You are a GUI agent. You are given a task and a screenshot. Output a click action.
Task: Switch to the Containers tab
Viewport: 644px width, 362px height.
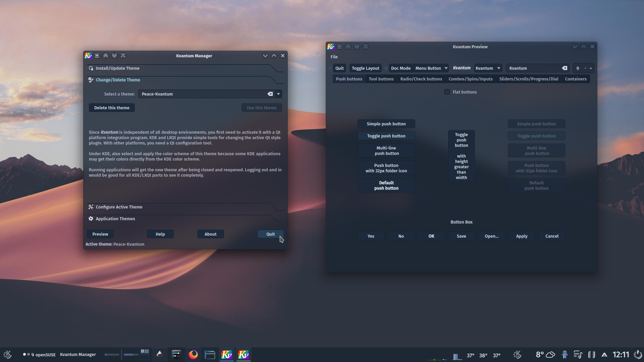pos(576,79)
